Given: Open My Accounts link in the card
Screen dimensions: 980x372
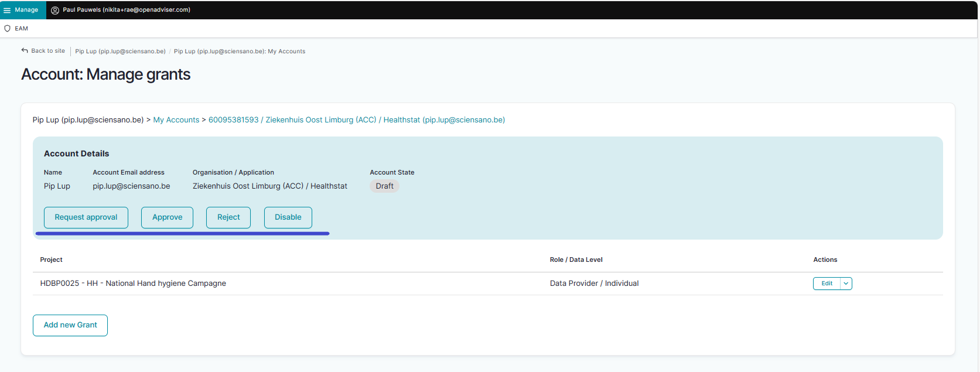Looking at the screenshot, I should [176, 120].
